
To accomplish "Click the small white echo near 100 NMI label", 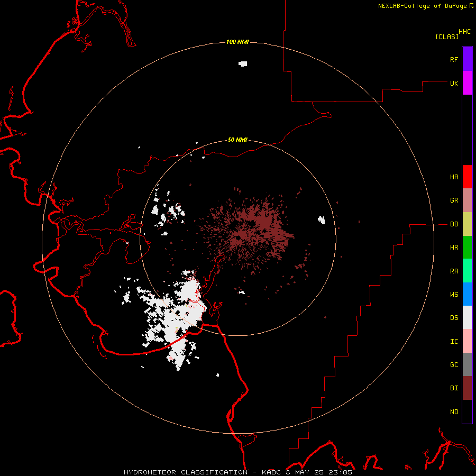I will [x=243, y=64].
